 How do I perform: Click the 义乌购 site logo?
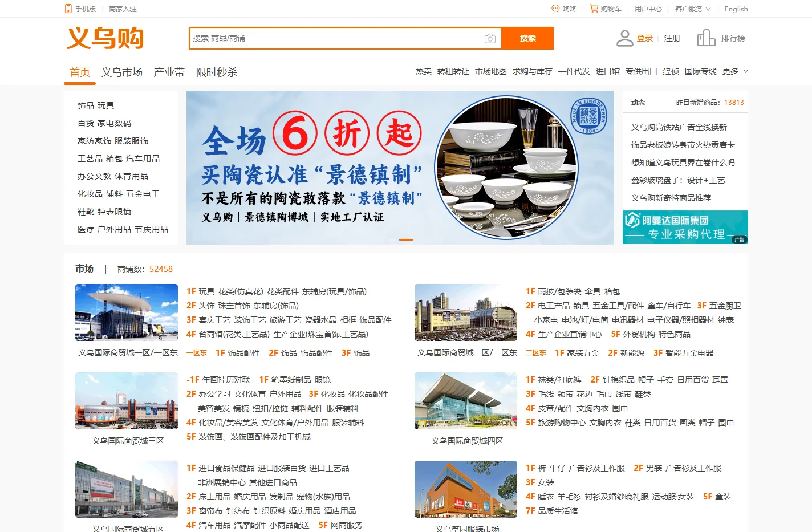coord(105,38)
